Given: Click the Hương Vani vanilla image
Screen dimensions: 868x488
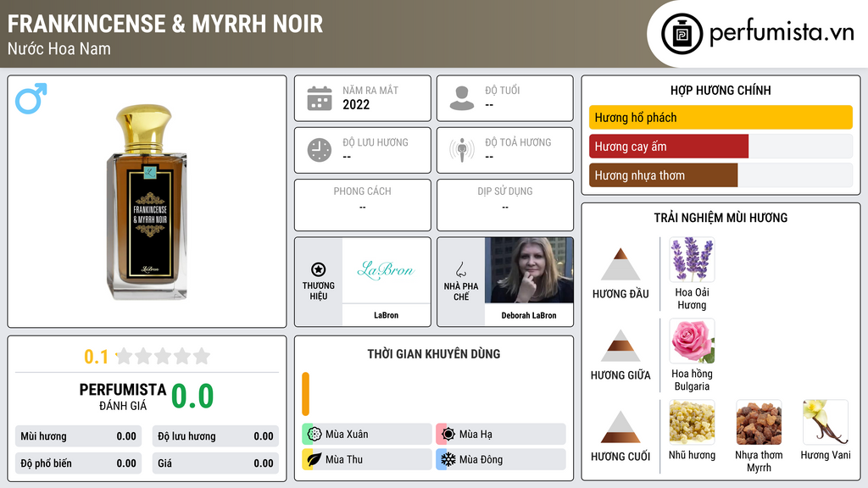Looking at the screenshot, I should click(x=826, y=422).
